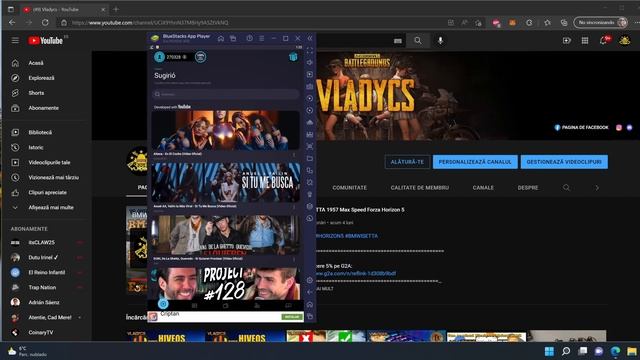Click YouTube search magnifier button
This screenshot has width=640, height=360.
(418, 40)
